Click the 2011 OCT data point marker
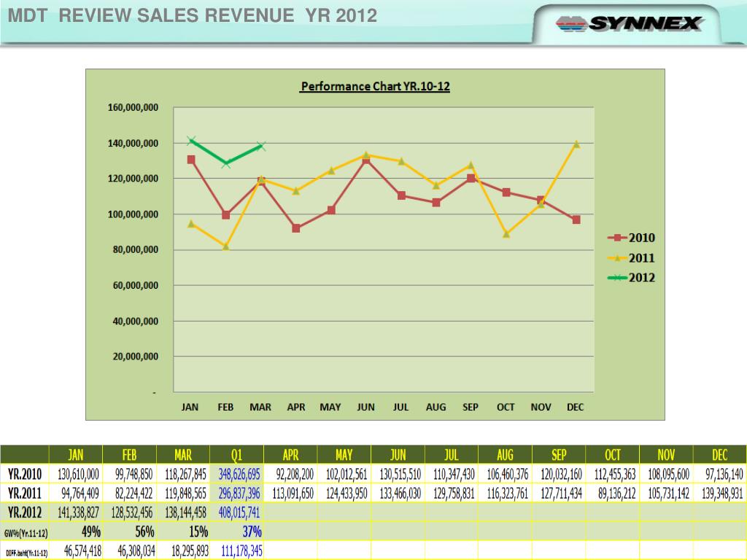The width and height of the screenshot is (747, 560). click(506, 234)
